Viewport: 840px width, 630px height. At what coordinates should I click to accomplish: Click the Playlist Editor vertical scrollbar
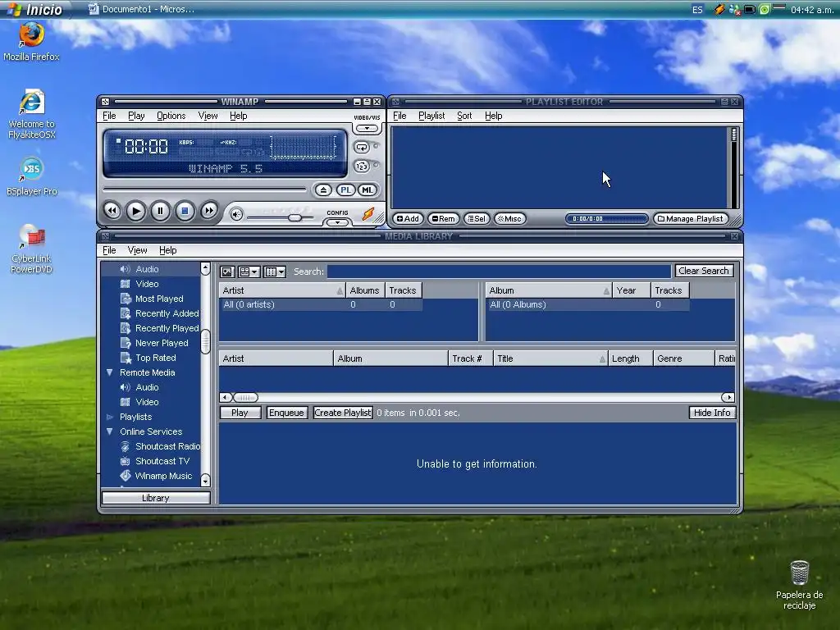pos(733,167)
